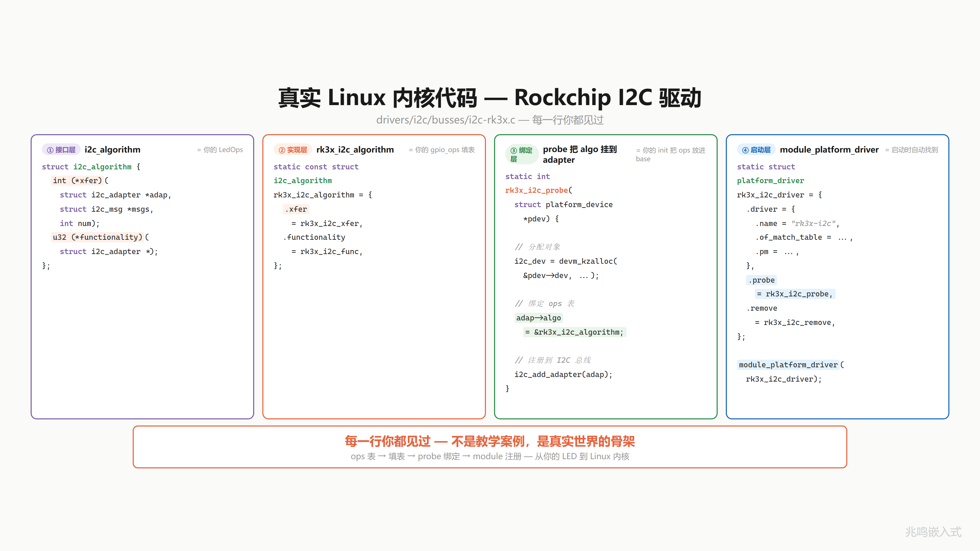Click comment '// 注册到 I2C 总线'
The width and height of the screenshot is (980, 551).
coord(553,360)
